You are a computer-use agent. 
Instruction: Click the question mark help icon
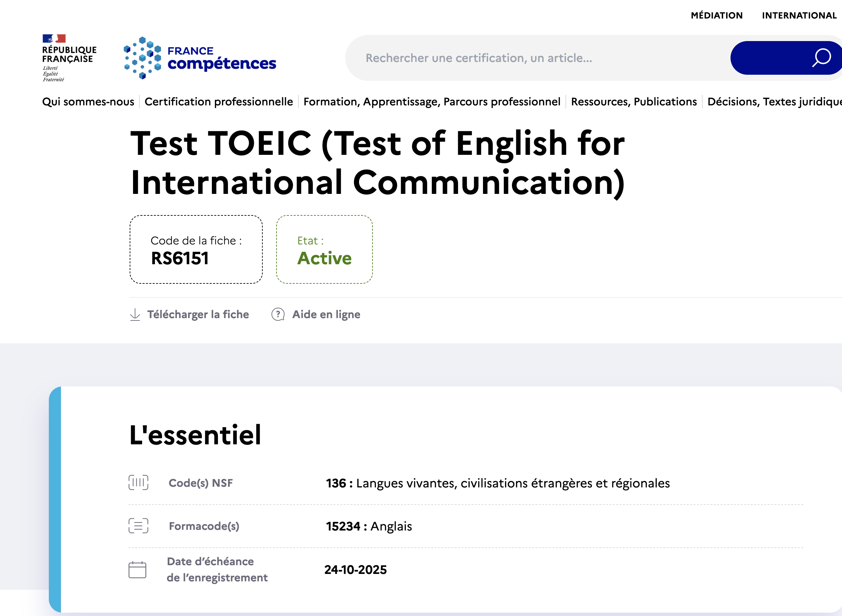pos(278,314)
